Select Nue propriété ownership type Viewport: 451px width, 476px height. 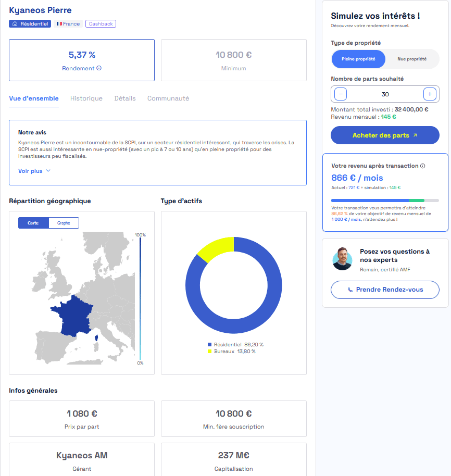[412, 59]
